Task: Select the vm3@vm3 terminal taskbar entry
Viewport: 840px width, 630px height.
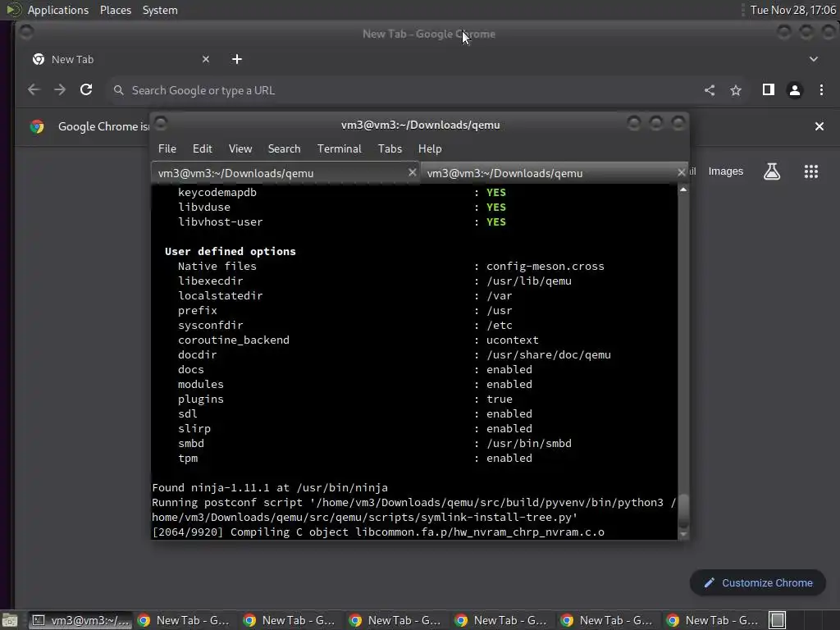Action: [x=80, y=620]
